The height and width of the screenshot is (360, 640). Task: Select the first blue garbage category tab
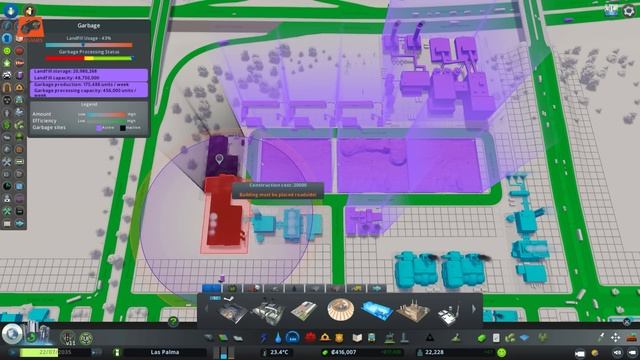[x=211, y=288]
